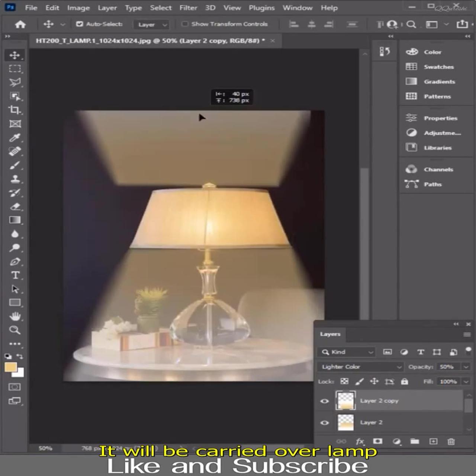Select the Frame tool
This screenshot has width=476, height=476.
pyautogui.click(x=15, y=124)
